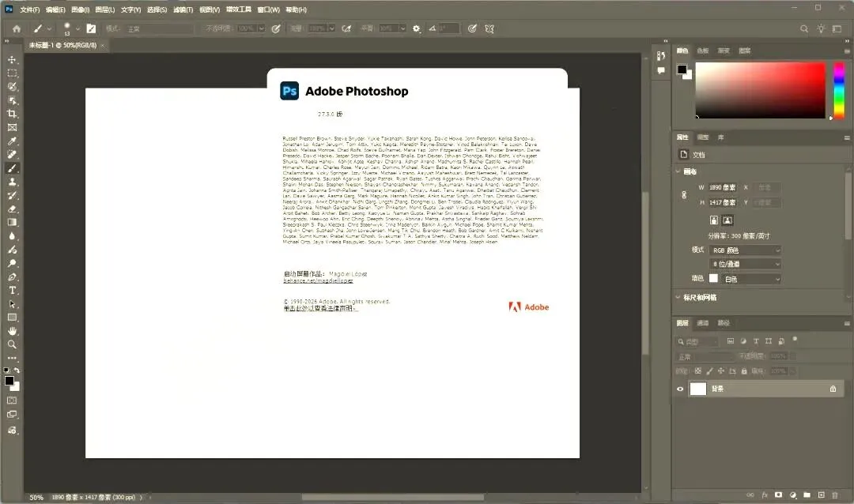The image size is (854, 504).
Task: Open the 模式 RGB 颜色 dropdown
Action: [x=746, y=250]
